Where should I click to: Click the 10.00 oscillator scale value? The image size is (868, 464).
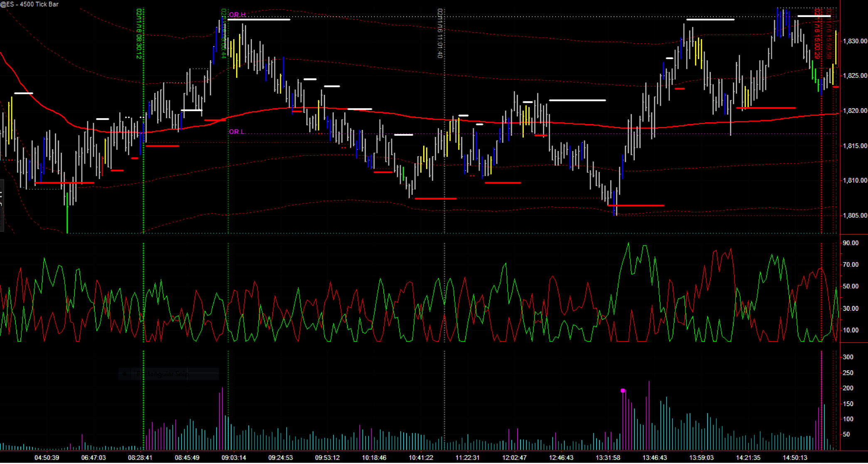851,330
